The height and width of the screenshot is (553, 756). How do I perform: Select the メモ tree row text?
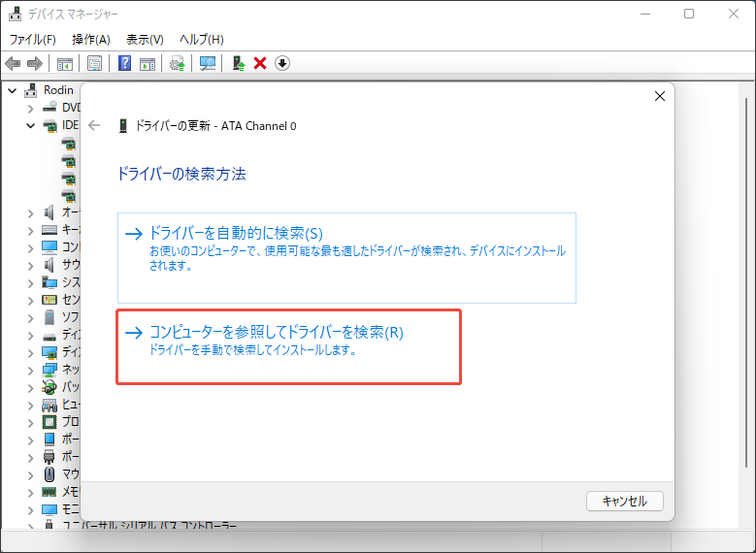tap(71, 492)
